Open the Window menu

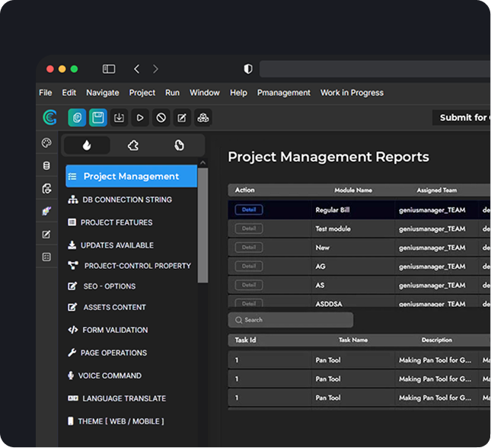205,93
